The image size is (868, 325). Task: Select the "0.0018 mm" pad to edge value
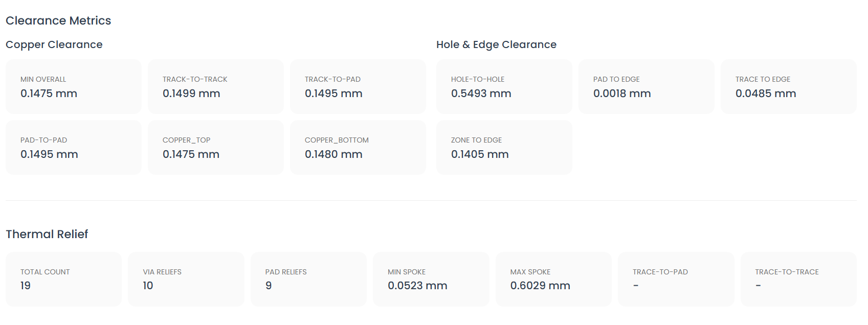coord(622,94)
